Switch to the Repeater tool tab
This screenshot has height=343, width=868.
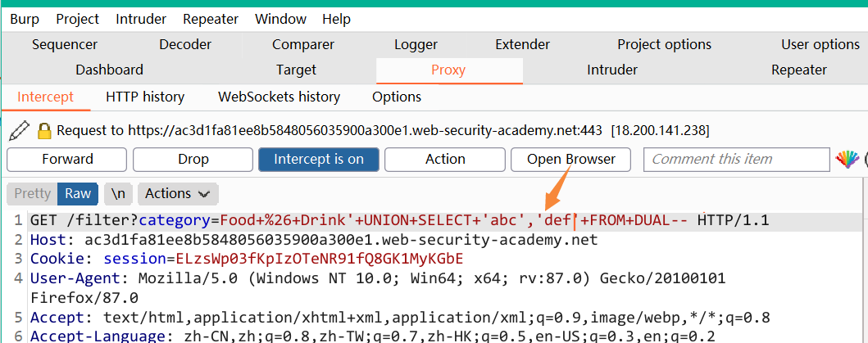point(799,70)
